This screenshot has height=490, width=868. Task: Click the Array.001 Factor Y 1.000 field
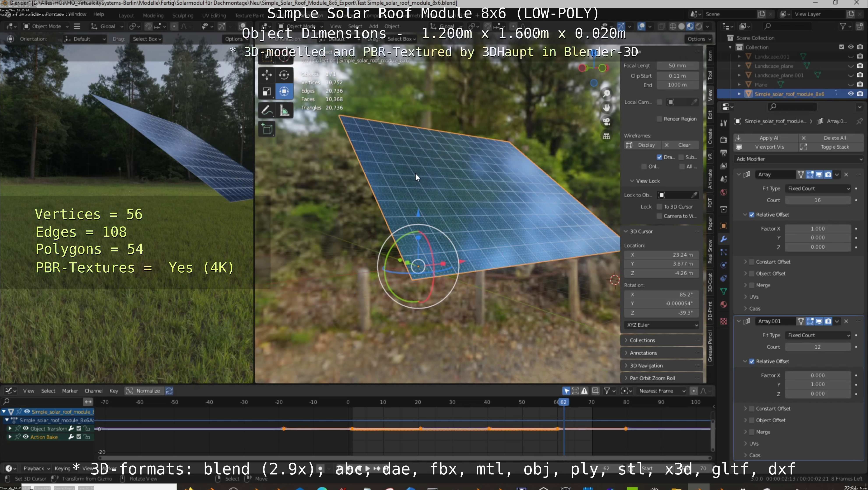click(818, 385)
